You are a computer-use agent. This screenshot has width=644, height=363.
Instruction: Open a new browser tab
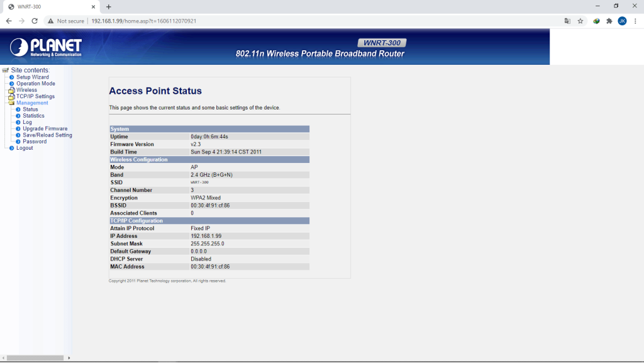(x=108, y=6)
